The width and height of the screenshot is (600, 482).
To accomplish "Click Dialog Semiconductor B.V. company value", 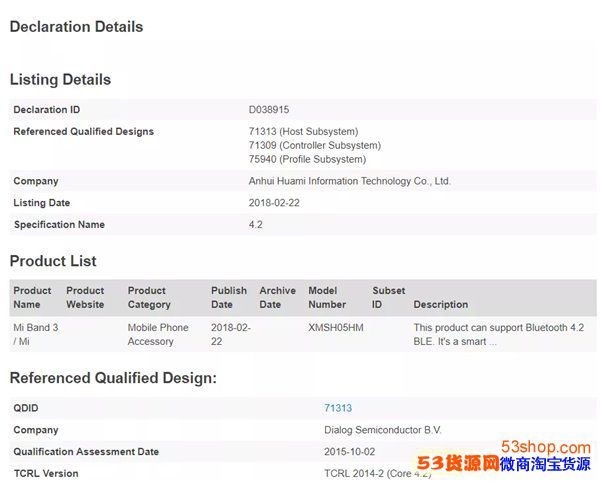I will click(x=383, y=430).
